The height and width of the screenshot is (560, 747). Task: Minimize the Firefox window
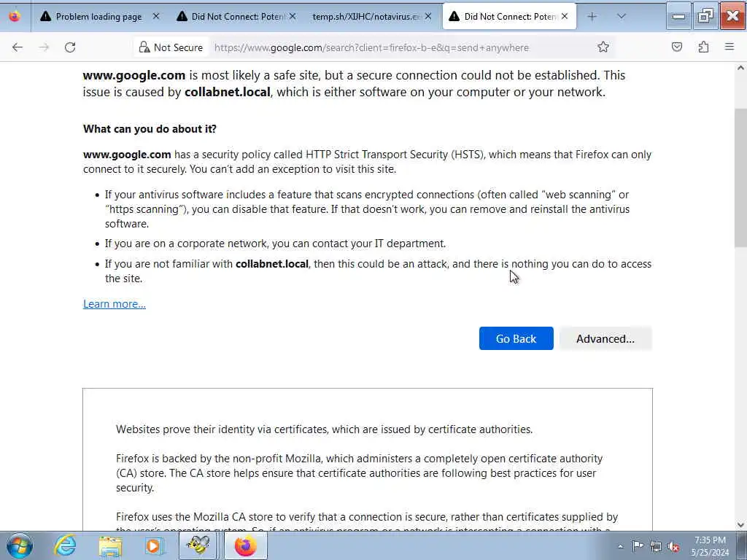(678, 17)
